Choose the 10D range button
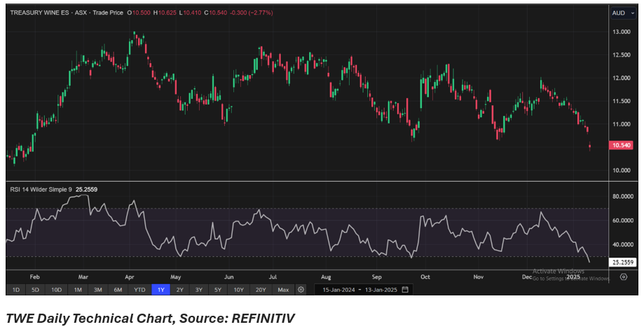The height and width of the screenshot is (327, 644). (x=56, y=289)
